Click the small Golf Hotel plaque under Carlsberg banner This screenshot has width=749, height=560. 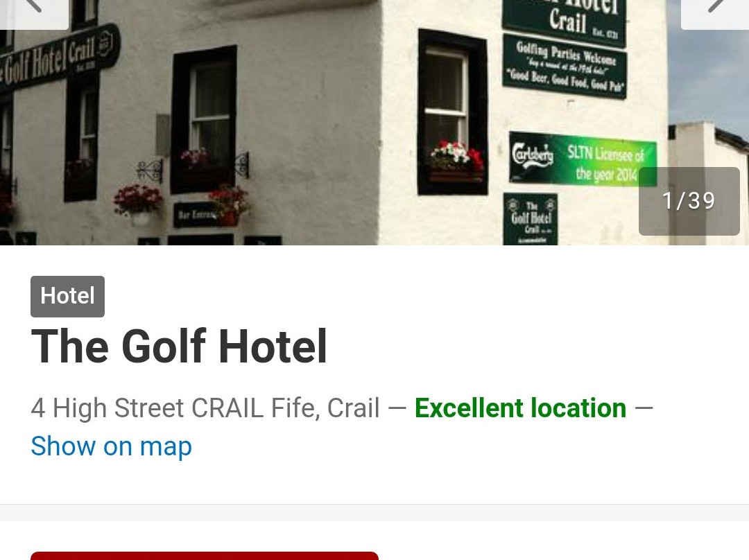[x=531, y=219]
